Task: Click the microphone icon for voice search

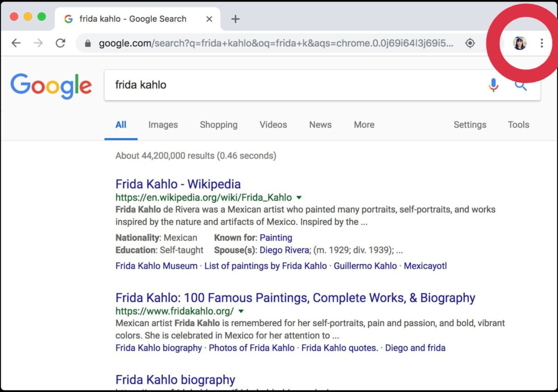Action: (493, 85)
